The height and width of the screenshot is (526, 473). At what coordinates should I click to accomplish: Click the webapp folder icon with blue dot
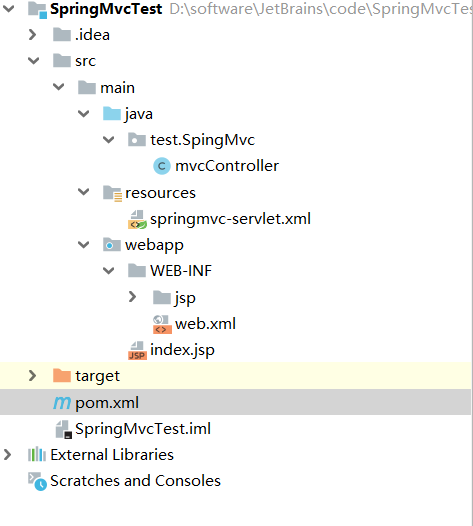[x=112, y=245]
